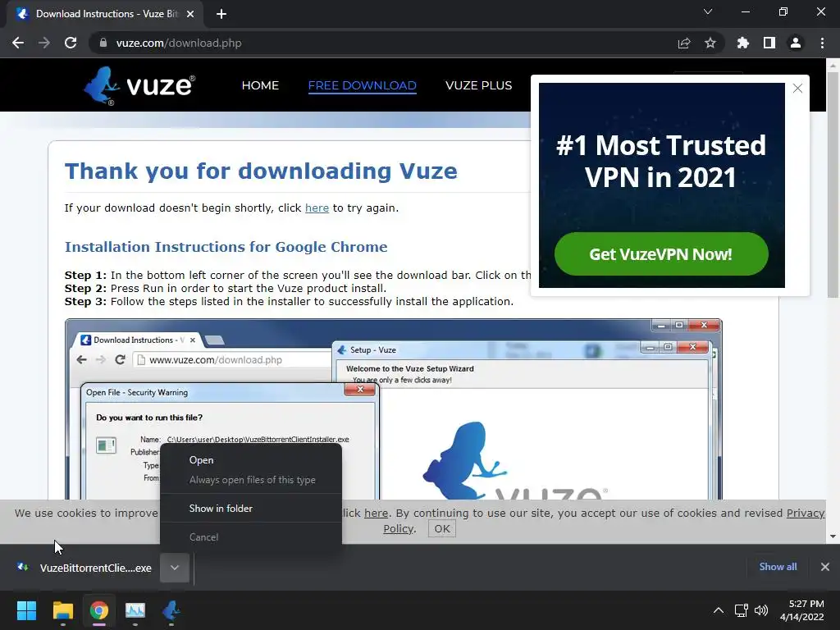The height and width of the screenshot is (630, 840).
Task: Open a new browser tab
Action: pos(221,14)
